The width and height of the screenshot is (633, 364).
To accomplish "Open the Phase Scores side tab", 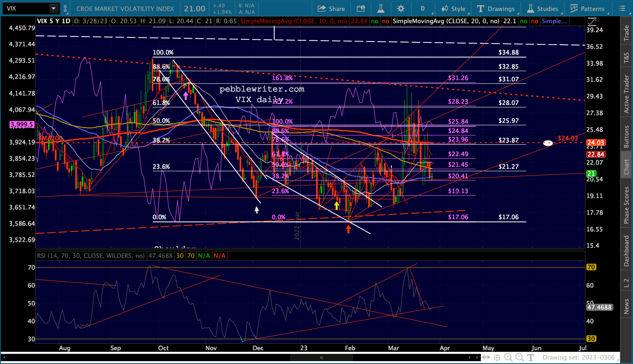I will 626,205.
